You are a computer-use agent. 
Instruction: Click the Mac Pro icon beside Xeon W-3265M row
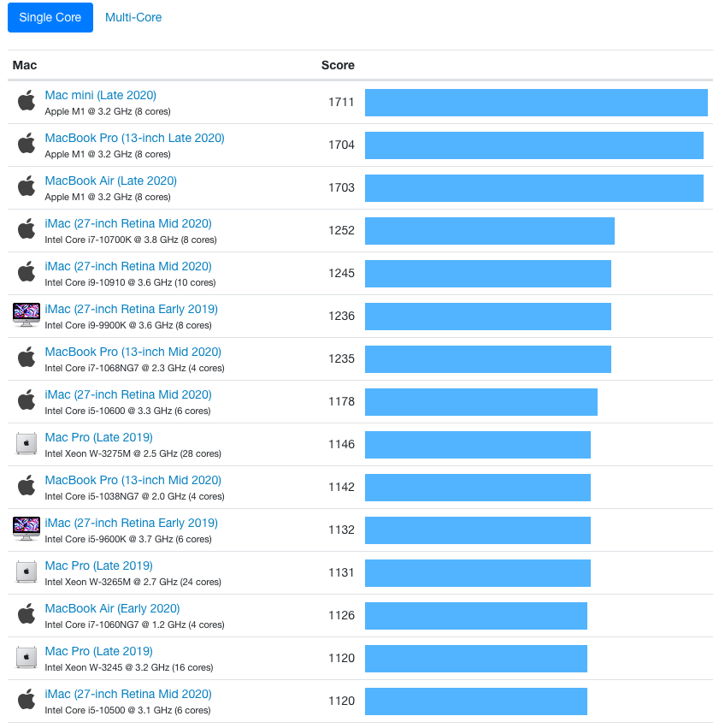26,572
